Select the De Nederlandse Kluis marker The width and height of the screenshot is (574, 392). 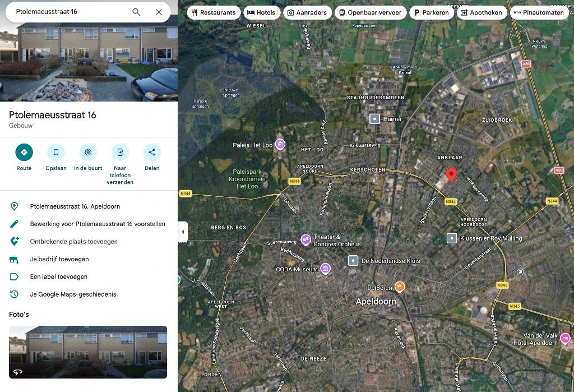pos(353,261)
